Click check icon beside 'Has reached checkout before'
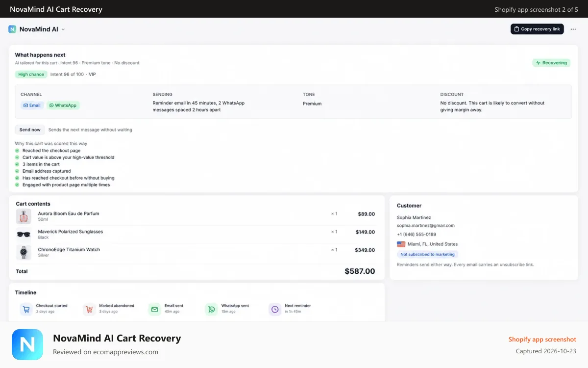 [x=17, y=178]
